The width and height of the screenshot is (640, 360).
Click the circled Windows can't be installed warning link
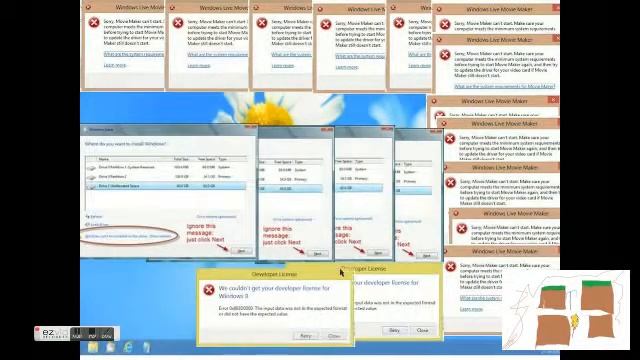pos(128,236)
